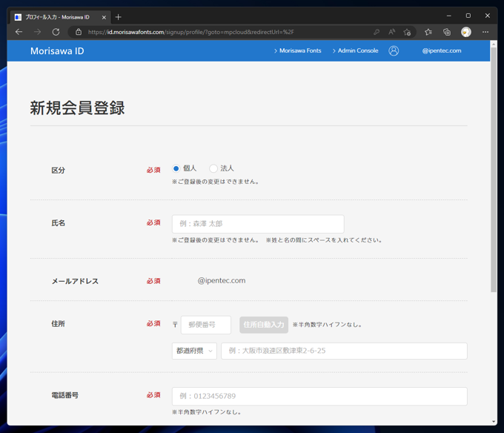Click the 住所自動入力 button

coord(264,325)
